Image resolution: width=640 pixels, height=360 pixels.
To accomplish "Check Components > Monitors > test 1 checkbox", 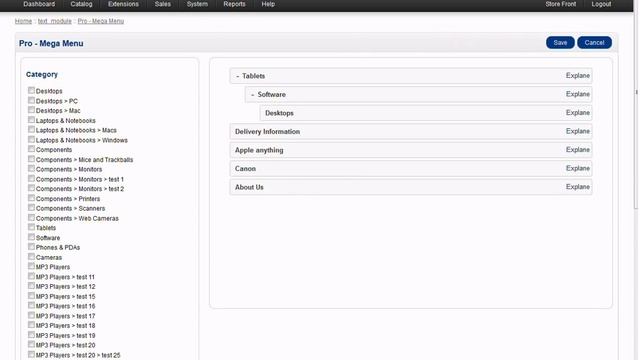I will pos(31,178).
